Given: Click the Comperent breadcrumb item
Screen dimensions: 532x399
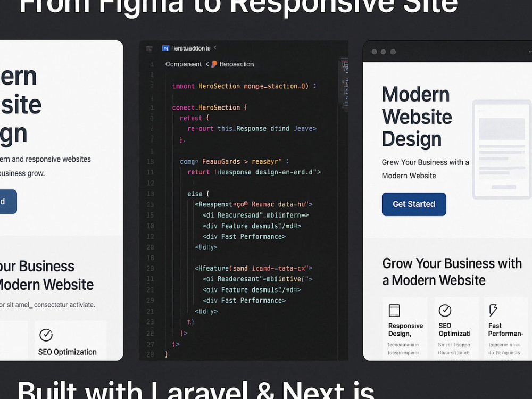Looking at the screenshot, I should [x=183, y=64].
